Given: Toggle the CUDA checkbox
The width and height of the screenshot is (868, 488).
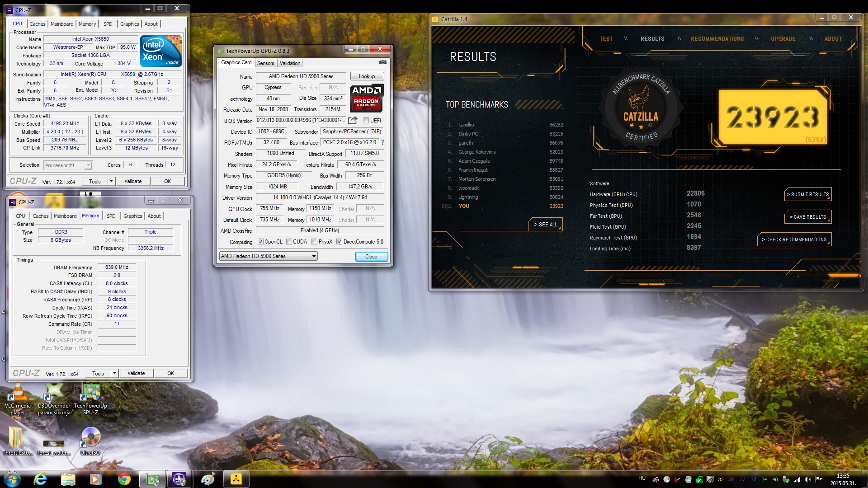Looking at the screenshot, I should click(x=289, y=242).
